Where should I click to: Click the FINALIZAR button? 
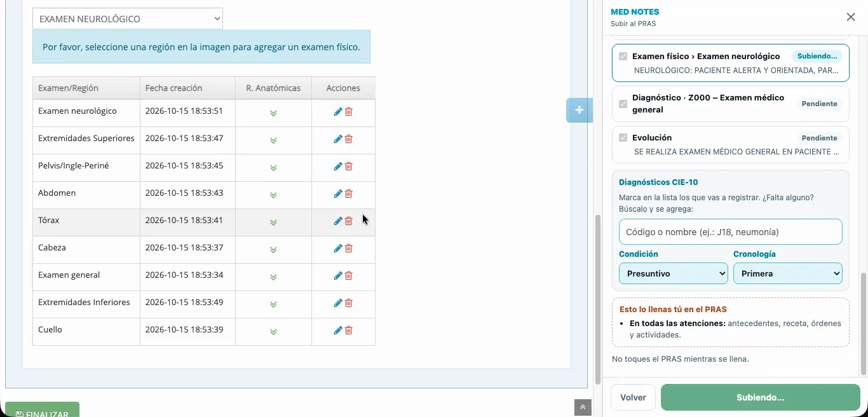43,411
